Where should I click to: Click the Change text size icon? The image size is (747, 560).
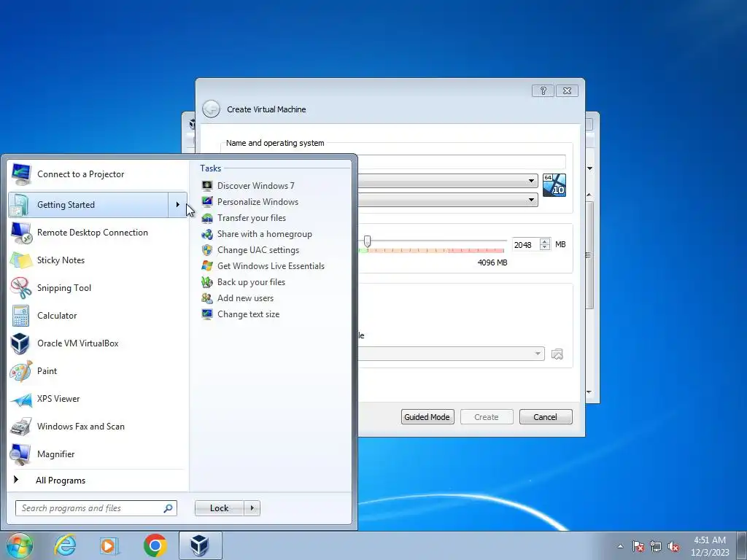[x=206, y=314]
